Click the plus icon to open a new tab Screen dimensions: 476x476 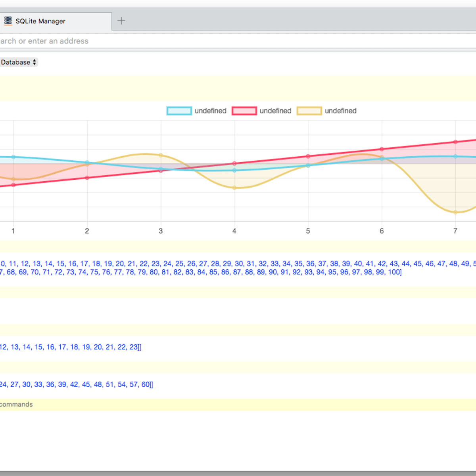pyautogui.click(x=121, y=21)
